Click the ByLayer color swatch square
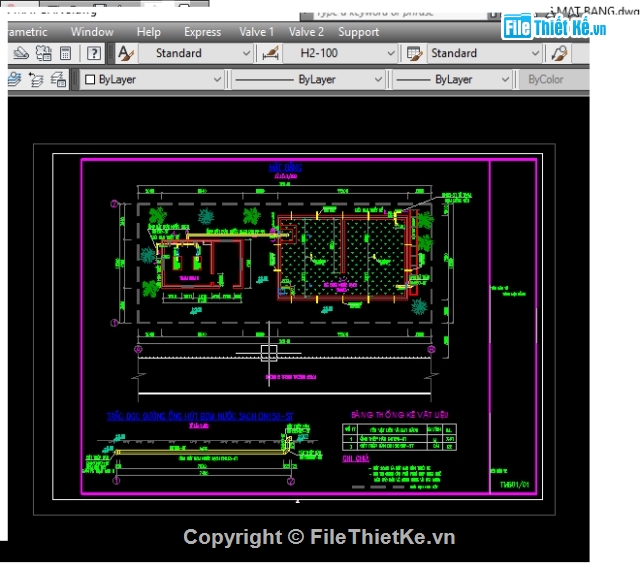This screenshot has width=640, height=566. click(x=90, y=79)
